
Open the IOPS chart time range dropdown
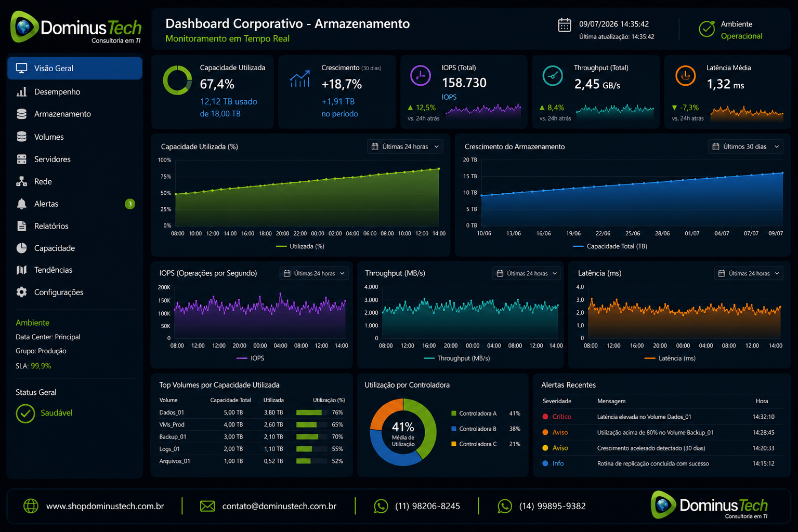tap(314, 273)
